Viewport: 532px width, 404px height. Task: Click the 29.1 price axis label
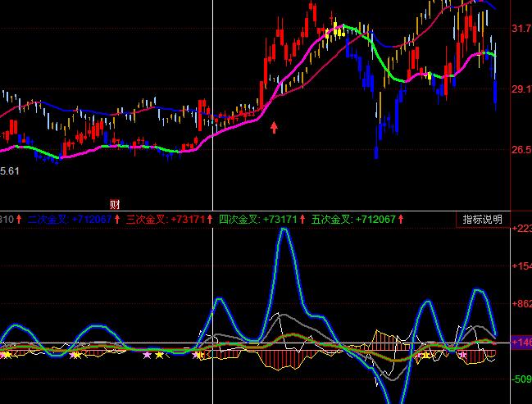[x=521, y=89]
